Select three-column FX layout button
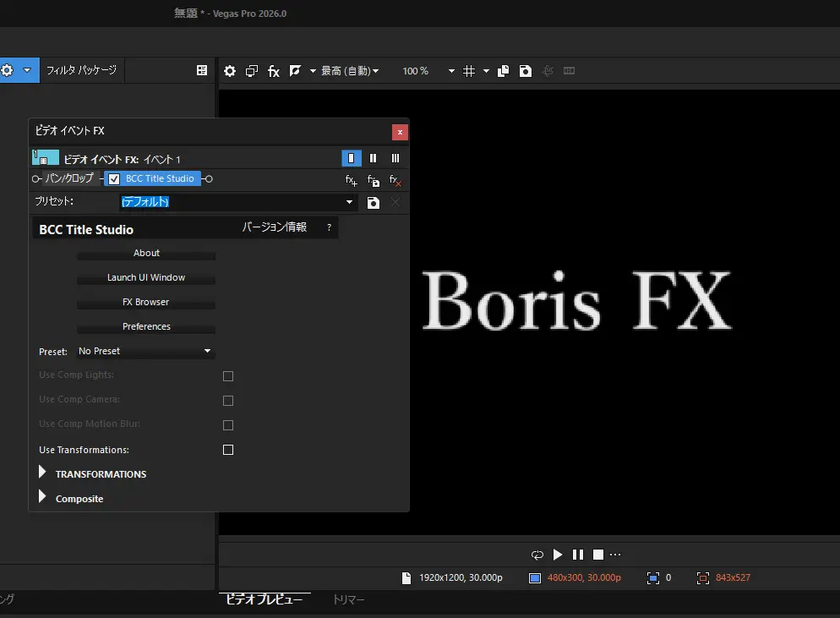This screenshot has width=840, height=618. coord(395,158)
